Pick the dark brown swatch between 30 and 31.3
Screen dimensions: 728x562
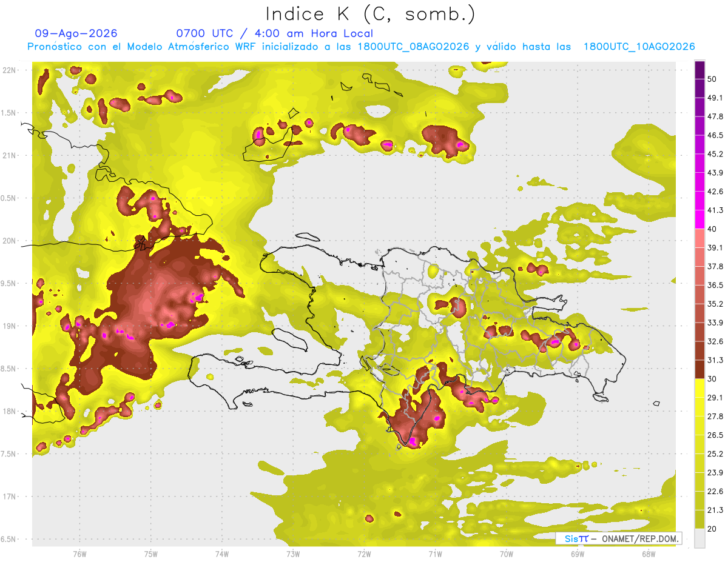point(699,370)
